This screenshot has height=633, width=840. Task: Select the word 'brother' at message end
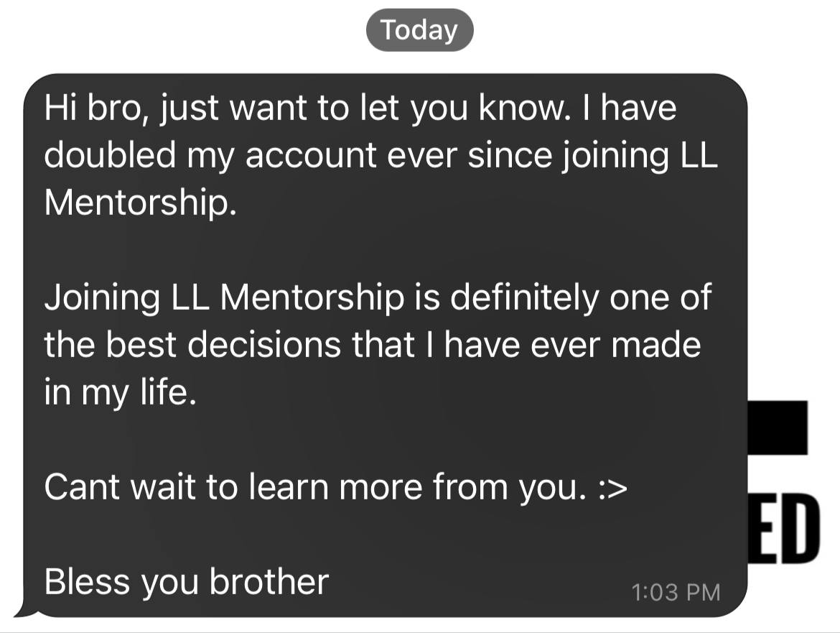pos(269,582)
